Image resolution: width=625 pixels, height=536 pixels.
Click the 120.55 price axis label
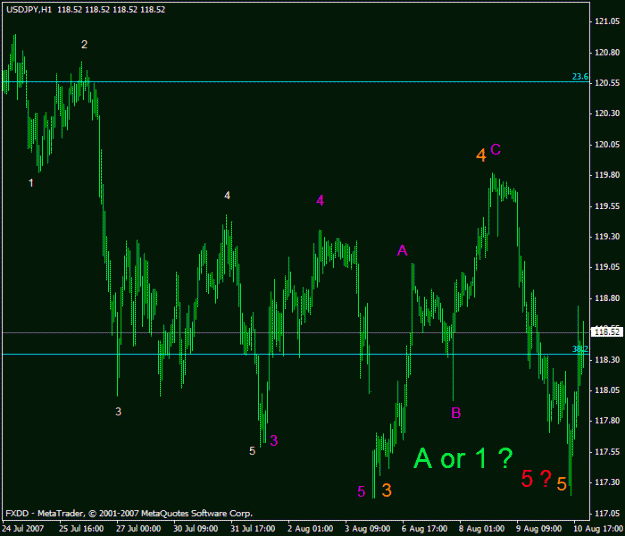pyautogui.click(x=607, y=83)
